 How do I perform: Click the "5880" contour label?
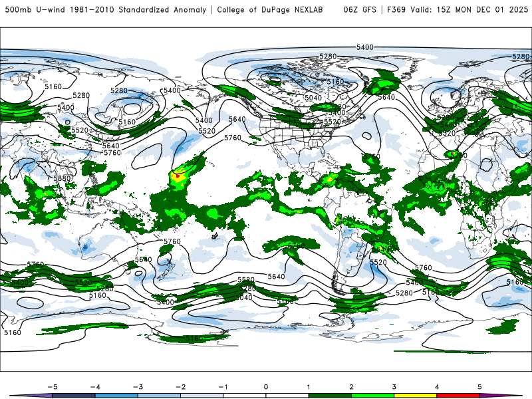click(62, 178)
